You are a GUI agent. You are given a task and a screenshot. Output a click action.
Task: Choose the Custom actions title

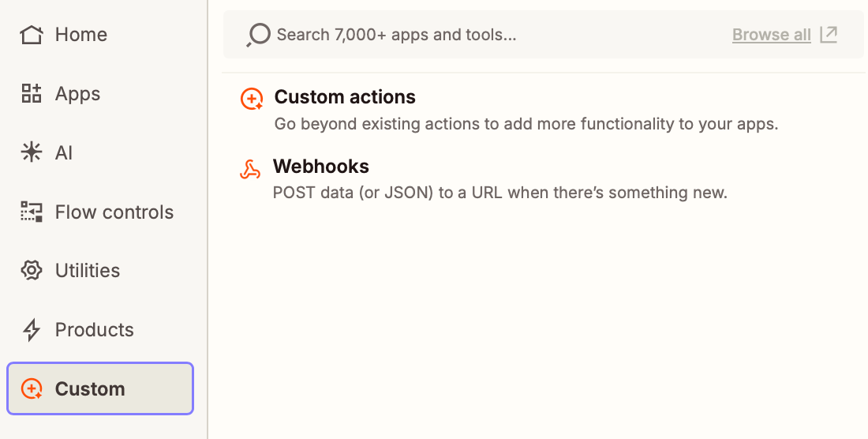(345, 97)
